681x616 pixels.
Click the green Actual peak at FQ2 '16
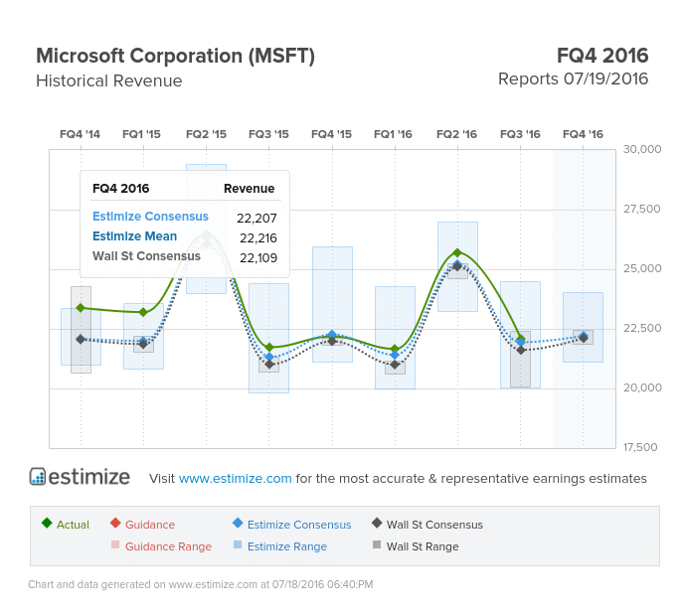(457, 253)
